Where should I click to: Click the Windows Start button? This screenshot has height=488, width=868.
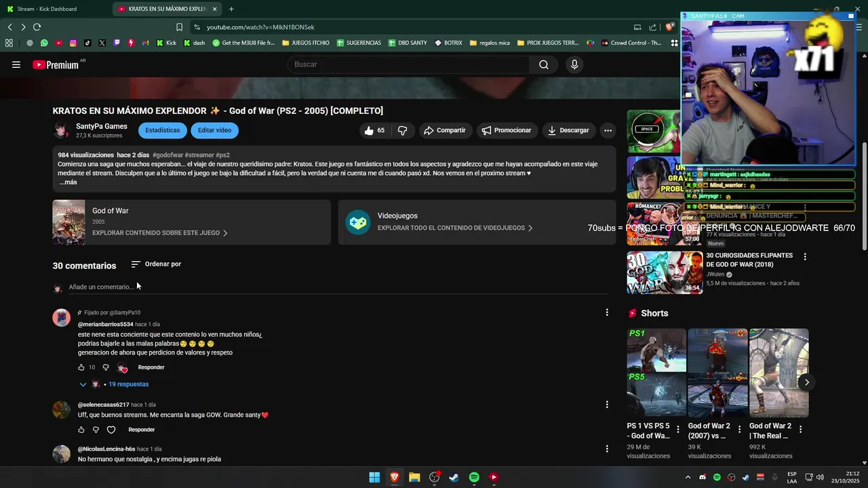pyautogui.click(x=374, y=477)
